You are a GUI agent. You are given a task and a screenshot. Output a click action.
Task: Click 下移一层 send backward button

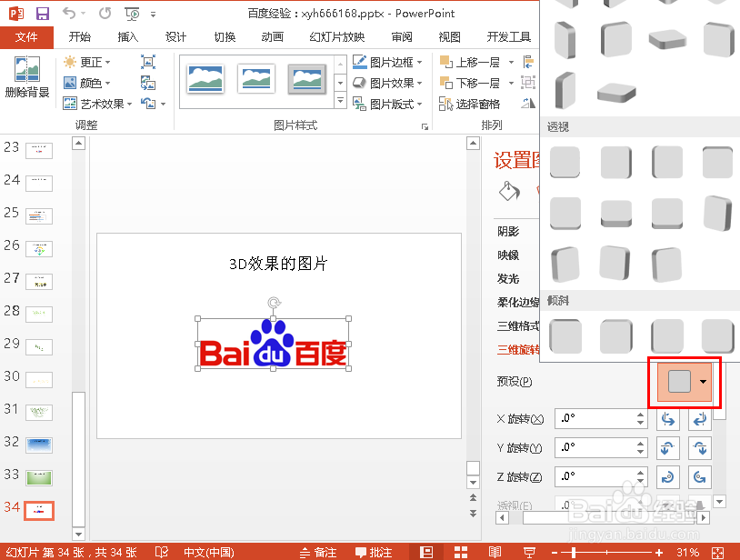pyautogui.click(x=470, y=83)
